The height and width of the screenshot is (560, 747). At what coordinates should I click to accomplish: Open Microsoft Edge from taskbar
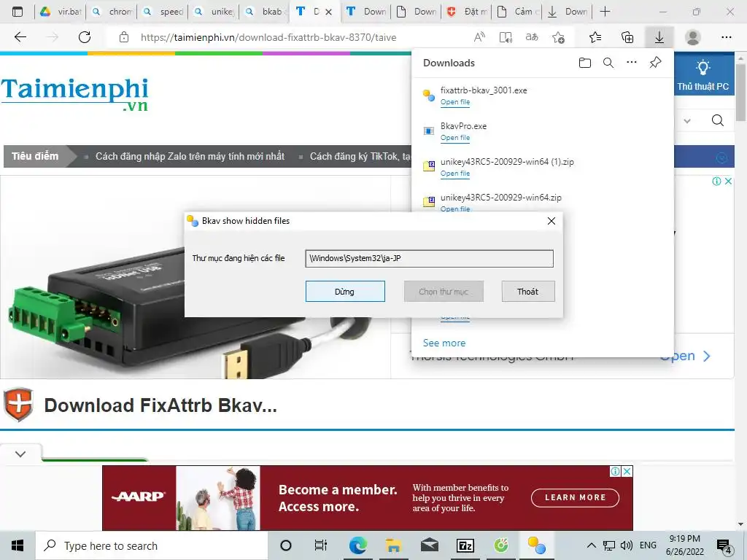tap(357, 545)
